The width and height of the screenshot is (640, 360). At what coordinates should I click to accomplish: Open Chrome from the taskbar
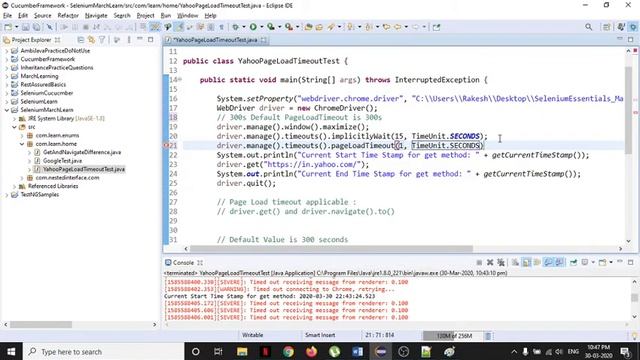288,351
